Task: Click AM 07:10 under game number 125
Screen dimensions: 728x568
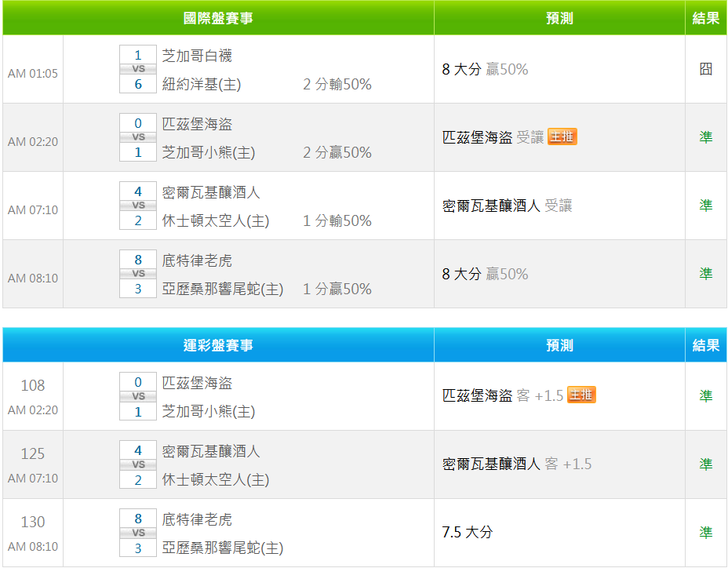Action: click(33, 479)
